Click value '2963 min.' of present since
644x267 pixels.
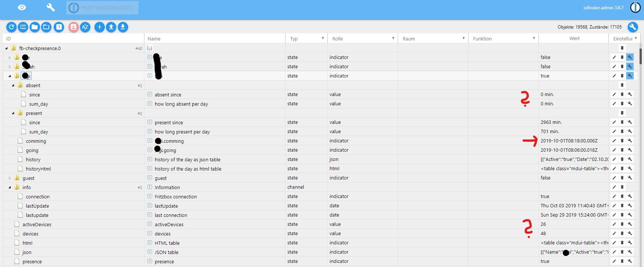pyautogui.click(x=551, y=122)
